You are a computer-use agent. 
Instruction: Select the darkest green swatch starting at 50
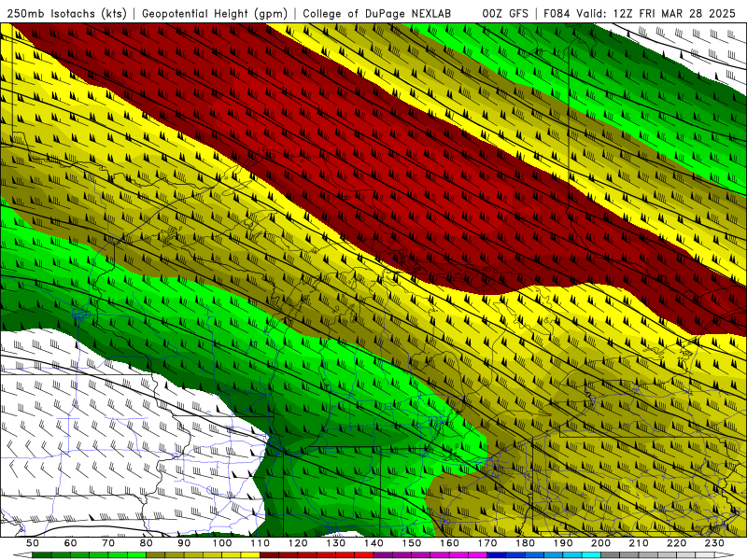click(x=42, y=555)
